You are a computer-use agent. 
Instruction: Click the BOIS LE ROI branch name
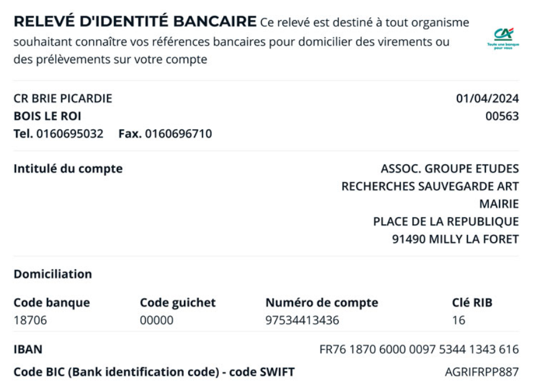pyautogui.click(x=47, y=116)
